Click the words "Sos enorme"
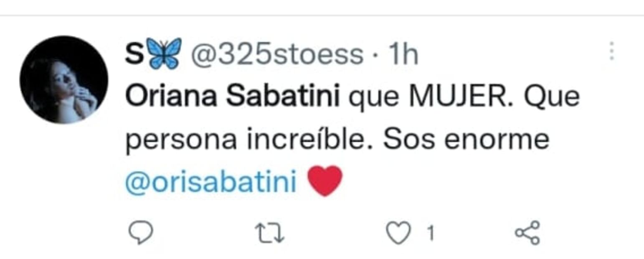644x259 pixels. coord(466,140)
